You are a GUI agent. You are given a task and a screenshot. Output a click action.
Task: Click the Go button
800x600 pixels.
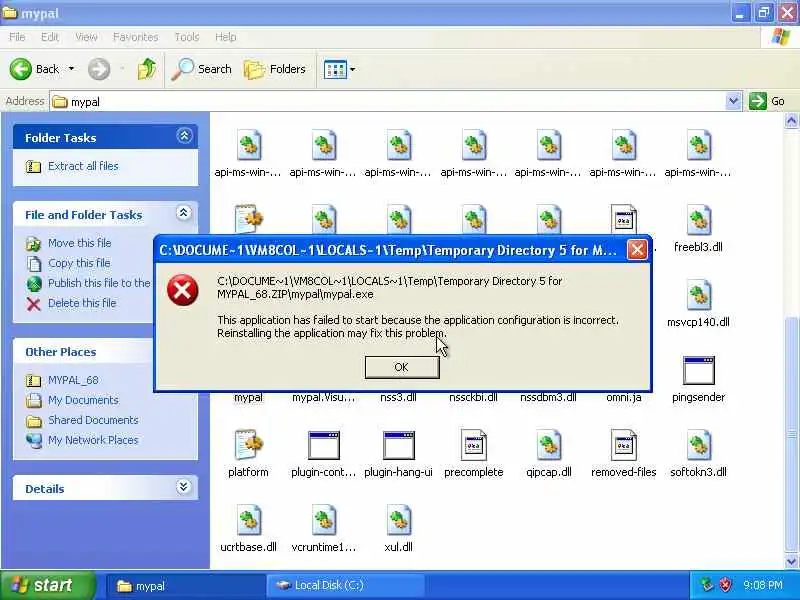click(767, 101)
